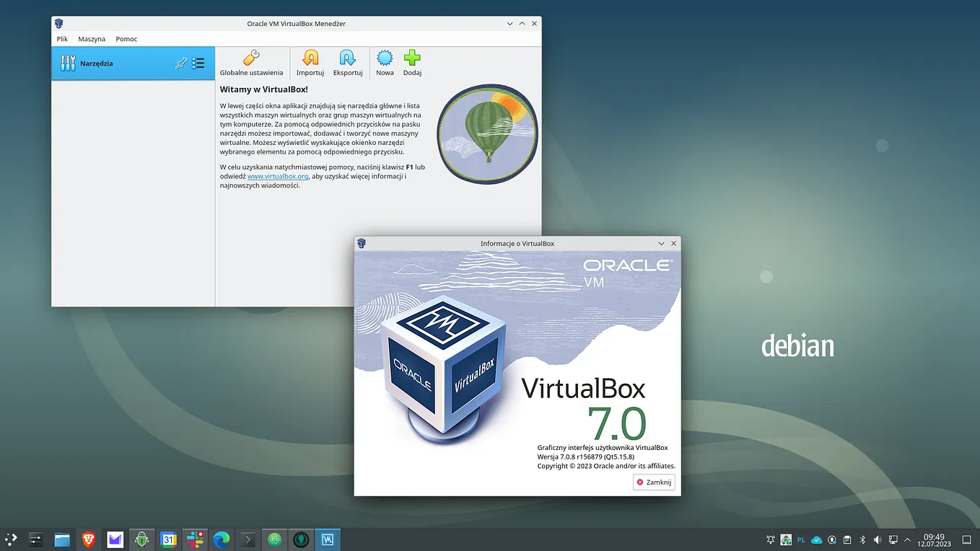Image resolution: width=980 pixels, height=551 pixels.
Task: Open the Narzędzia tools menu icon
Action: 198,63
